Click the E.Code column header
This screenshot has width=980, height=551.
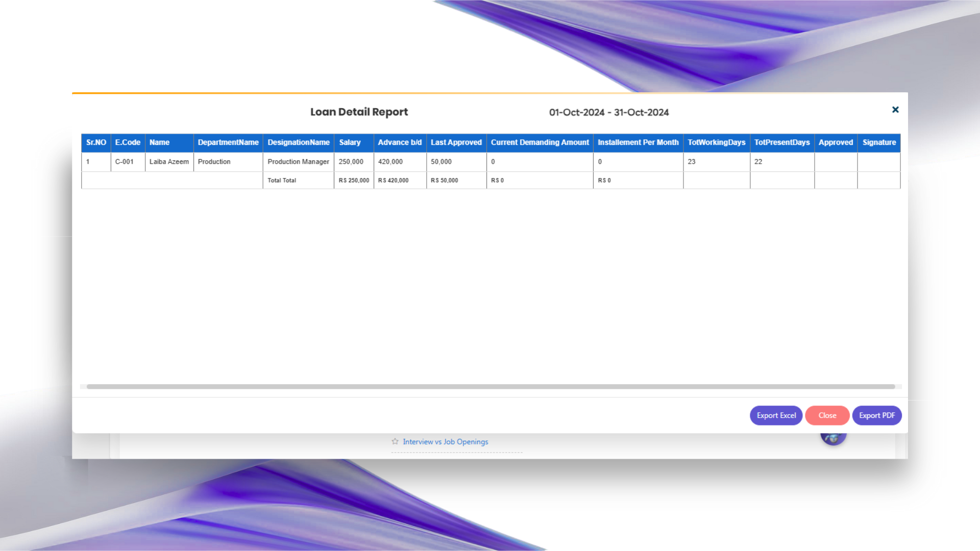(x=128, y=142)
